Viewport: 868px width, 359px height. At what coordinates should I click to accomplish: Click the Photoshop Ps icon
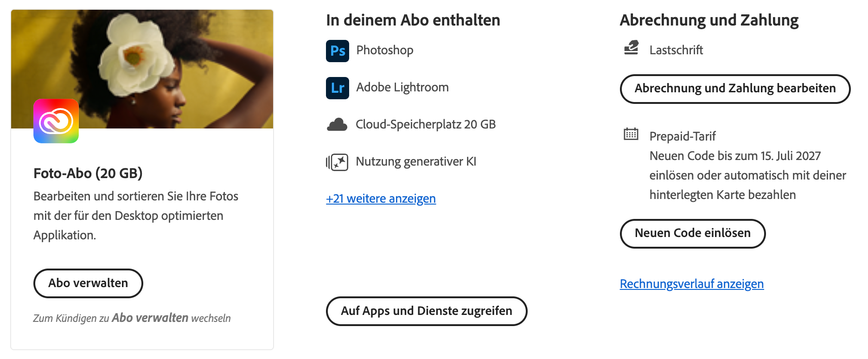(x=337, y=51)
